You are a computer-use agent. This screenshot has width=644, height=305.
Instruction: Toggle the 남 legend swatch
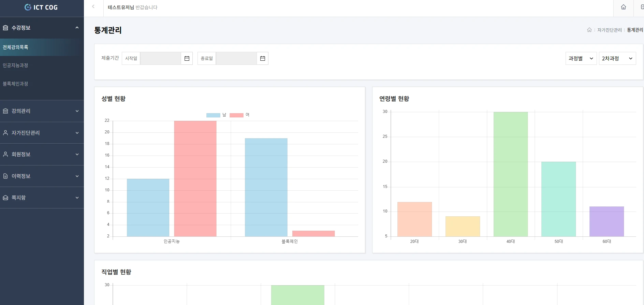tap(213, 115)
